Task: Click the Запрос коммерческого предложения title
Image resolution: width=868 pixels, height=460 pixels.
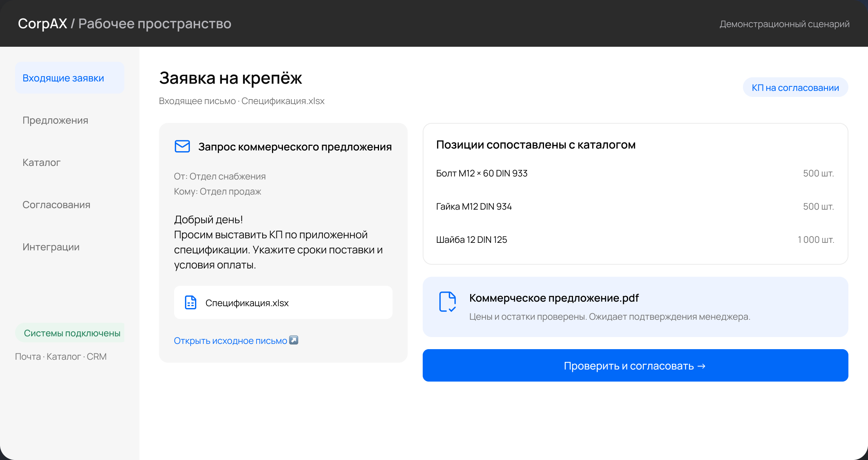Action: tap(295, 147)
